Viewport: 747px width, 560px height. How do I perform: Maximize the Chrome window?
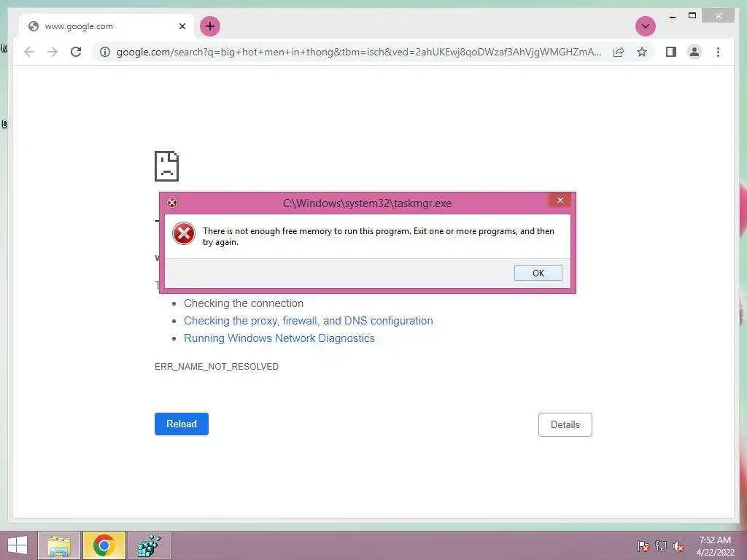[x=692, y=16]
